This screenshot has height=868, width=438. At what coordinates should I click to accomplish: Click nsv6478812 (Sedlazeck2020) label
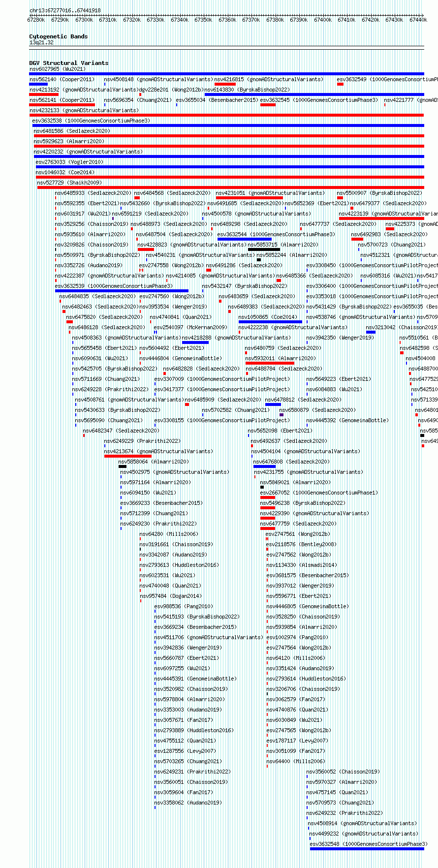point(304,400)
